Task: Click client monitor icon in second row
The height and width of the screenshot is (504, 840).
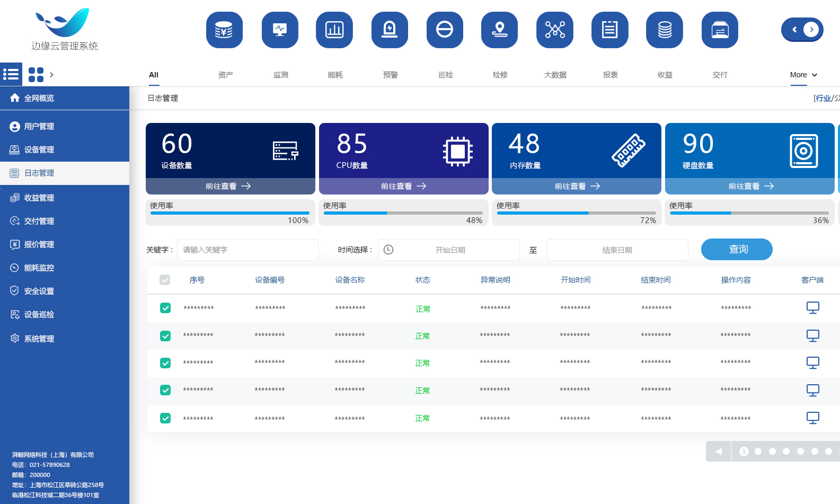Action: click(812, 336)
